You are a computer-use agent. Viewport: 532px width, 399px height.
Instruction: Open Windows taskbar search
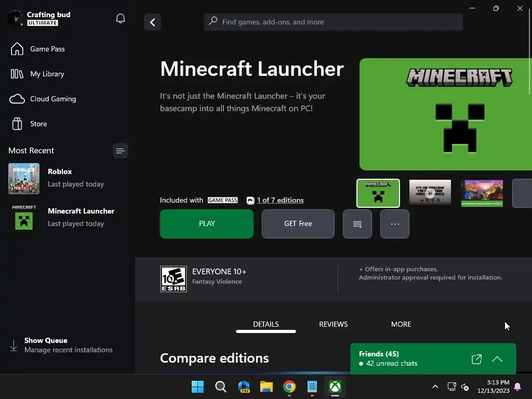tap(220, 387)
